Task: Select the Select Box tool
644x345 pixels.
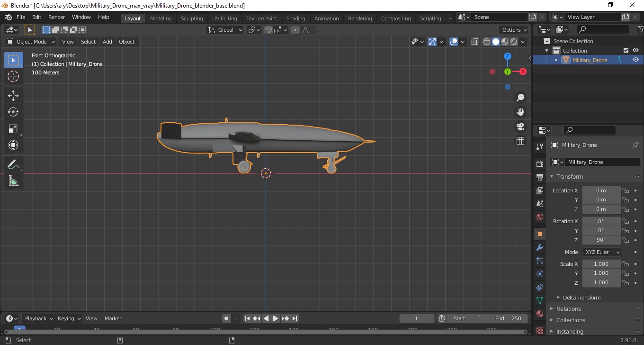Action: [x=13, y=60]
